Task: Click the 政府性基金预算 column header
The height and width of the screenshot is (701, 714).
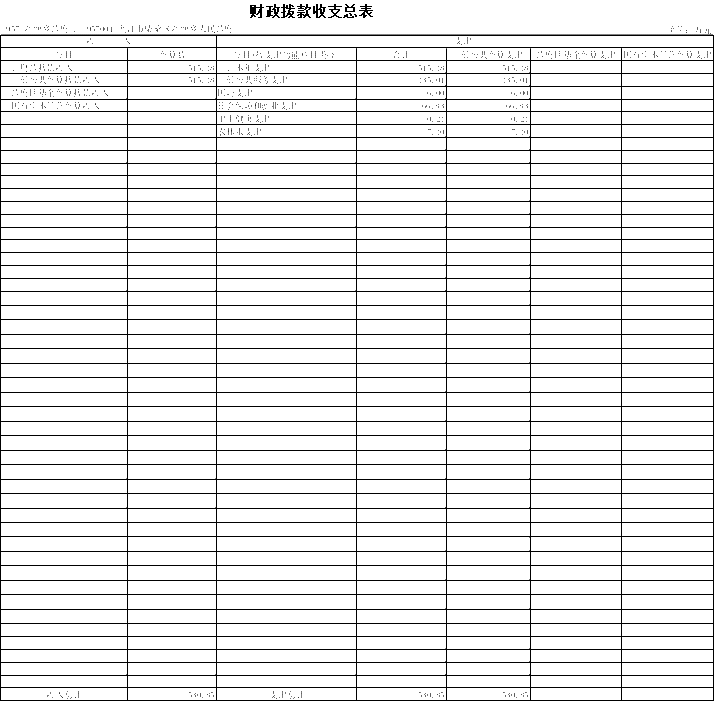Action: 576,54
